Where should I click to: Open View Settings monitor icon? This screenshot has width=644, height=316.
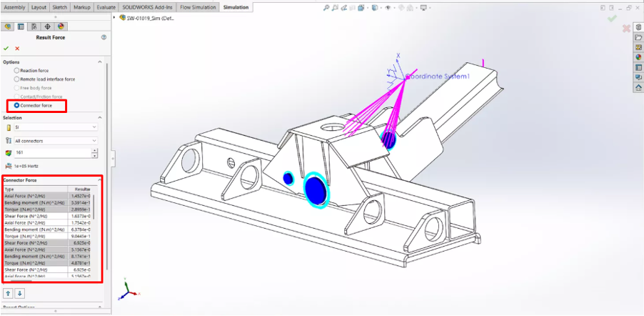(424, 7)
